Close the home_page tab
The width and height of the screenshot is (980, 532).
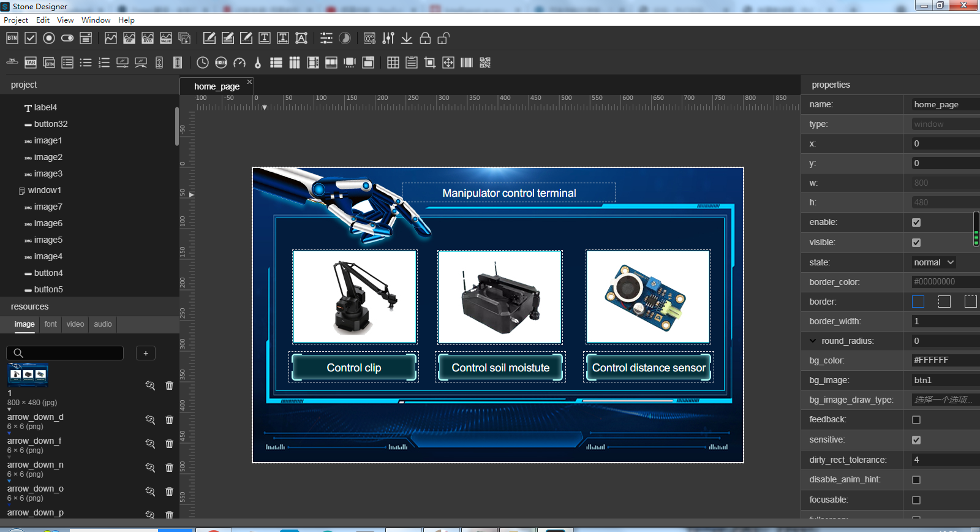pos(249,82)
